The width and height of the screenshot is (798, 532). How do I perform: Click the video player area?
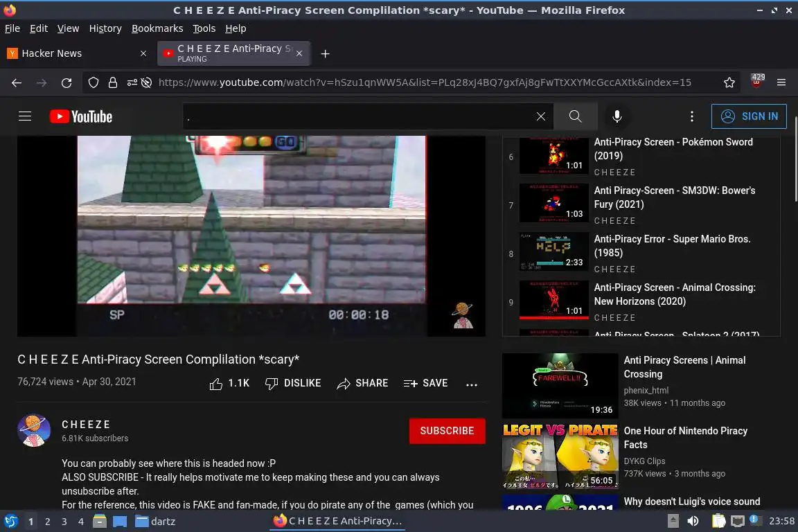[251, 236]
